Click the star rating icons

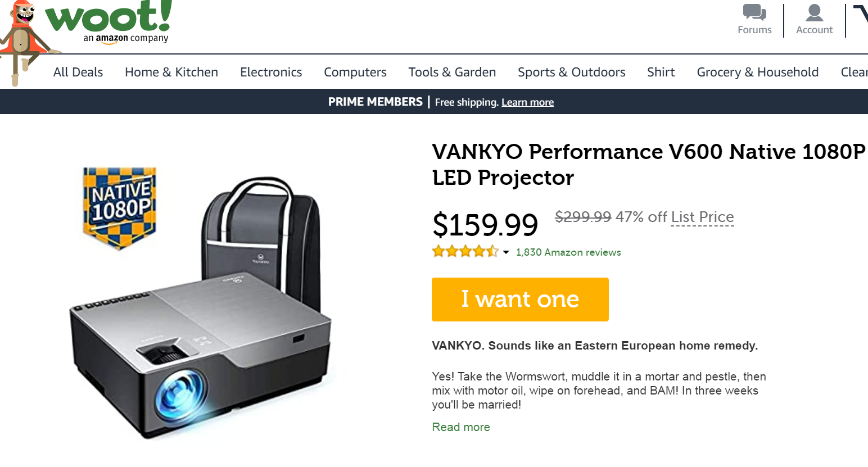[x=465, y=252]
